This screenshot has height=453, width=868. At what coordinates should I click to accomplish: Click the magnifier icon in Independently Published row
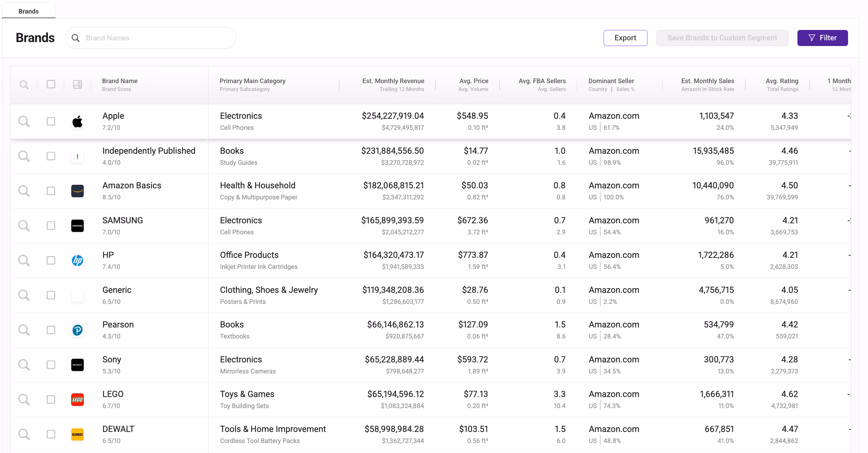pyautogui.click(x=24, y=156)
